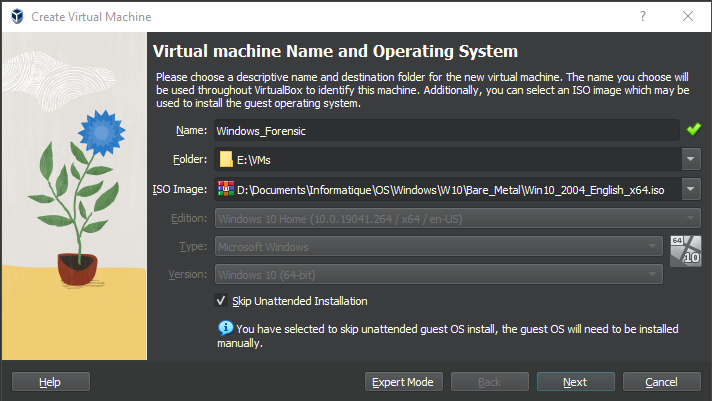Switch to Expert Mode

pyautogui.click(x=403, y=382)
